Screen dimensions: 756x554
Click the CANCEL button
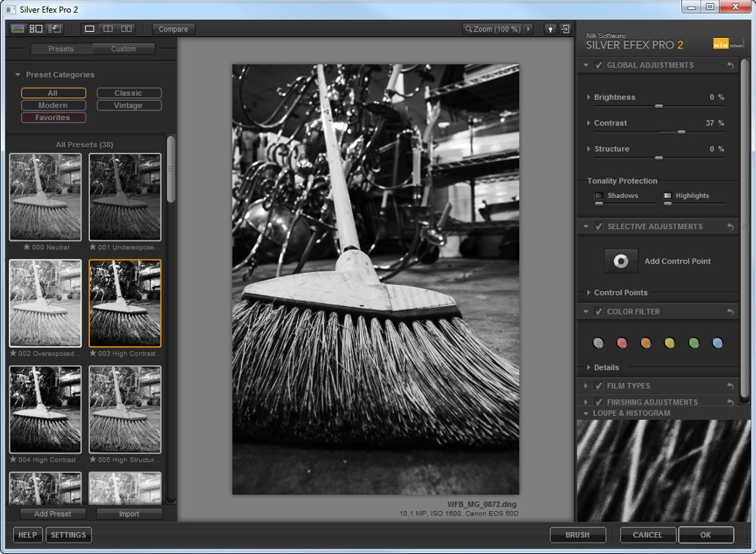(648, 534)
